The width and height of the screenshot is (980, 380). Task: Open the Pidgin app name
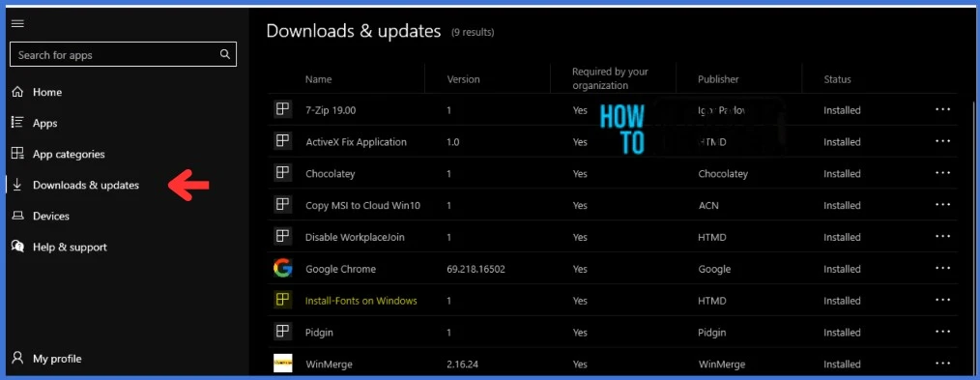pos(319,333)
